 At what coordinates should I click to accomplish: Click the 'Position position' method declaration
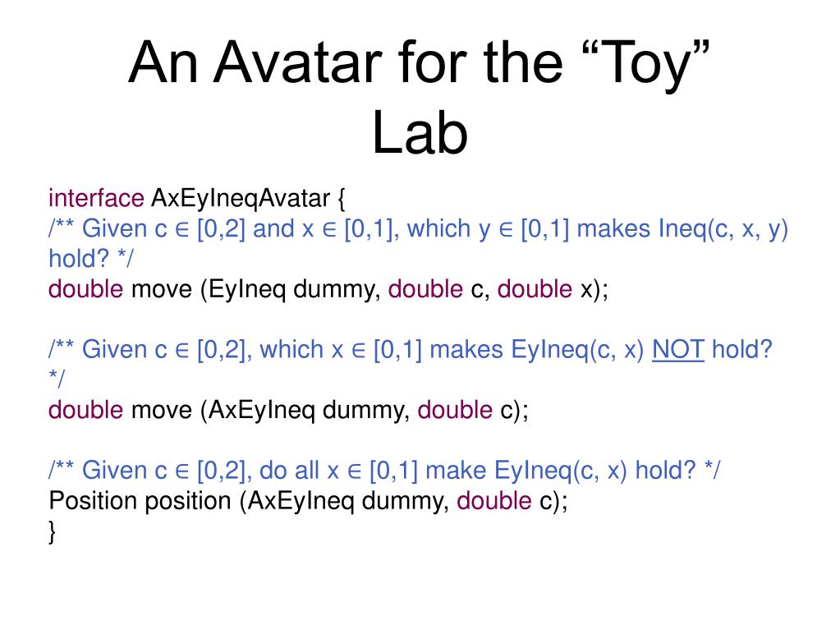(140, 501)
